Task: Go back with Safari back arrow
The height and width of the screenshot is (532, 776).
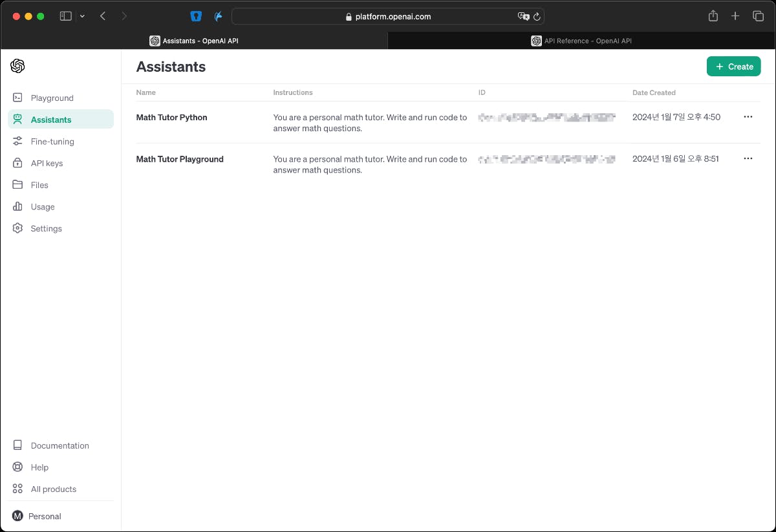Action: [103, 16]
